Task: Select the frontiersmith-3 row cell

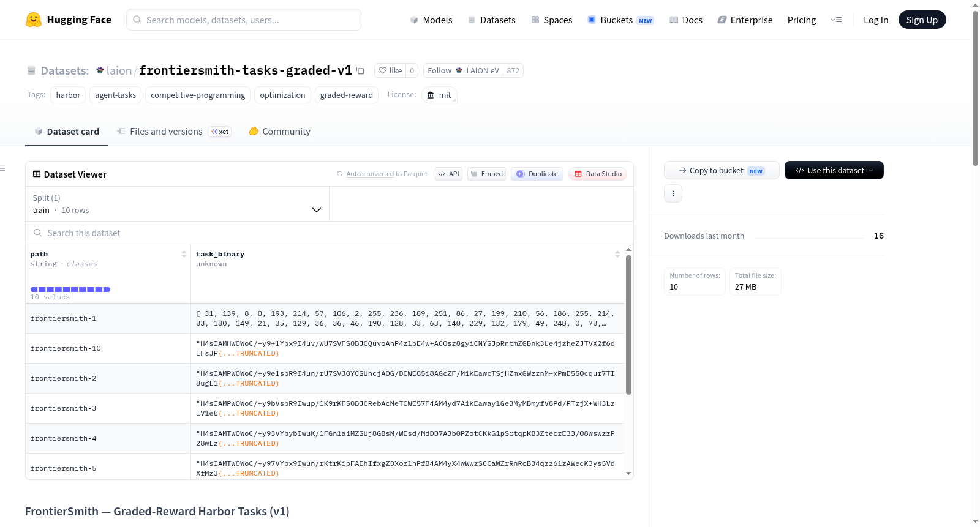Action: 108,408
